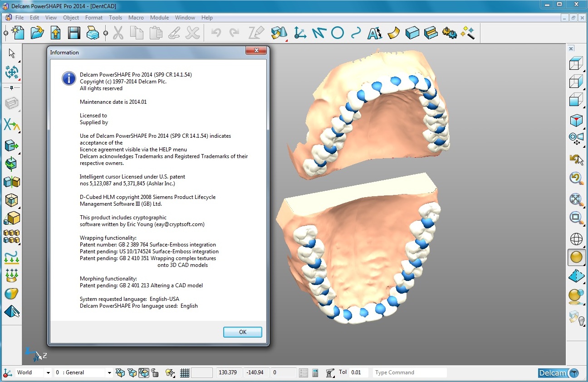Select the Solid block icon
Viewport: 588px width, 382px height.
tap(412, 33)
